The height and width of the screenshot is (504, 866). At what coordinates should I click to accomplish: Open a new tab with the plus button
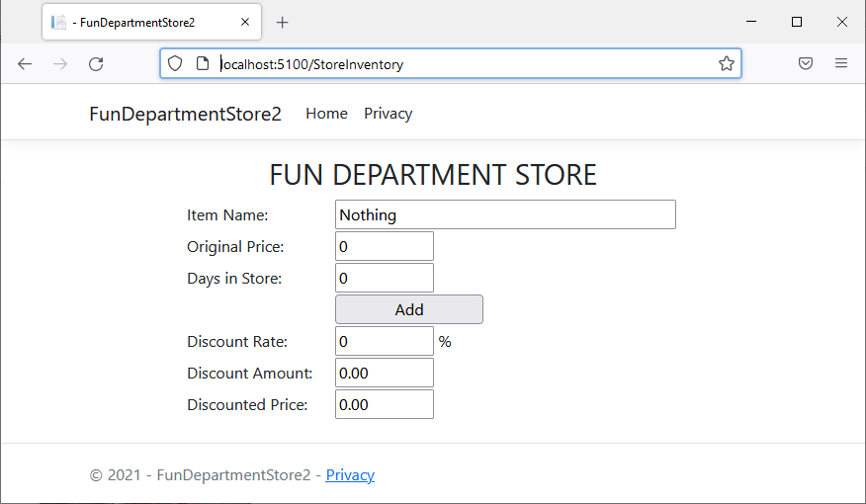pyautogui.click(x=282, y=22)
